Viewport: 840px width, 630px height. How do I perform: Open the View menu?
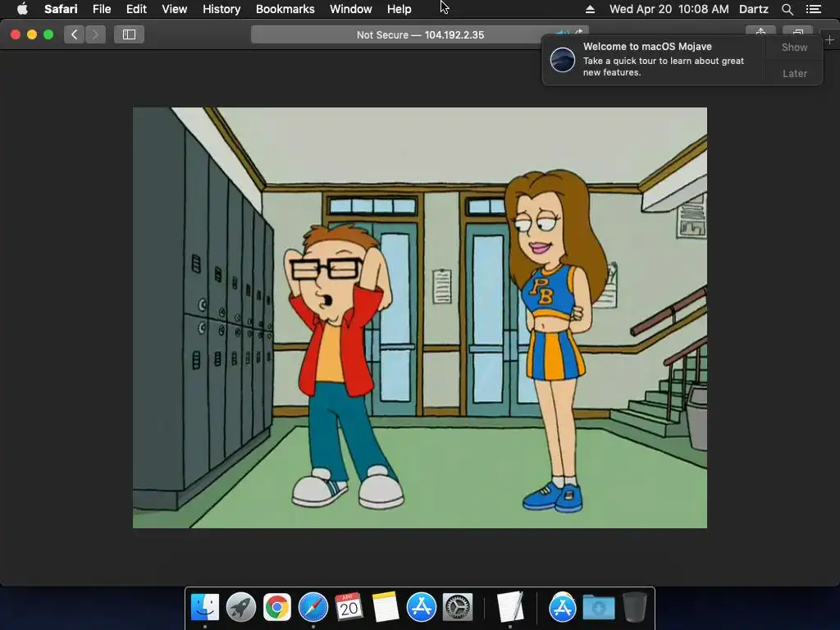[174, 9]
